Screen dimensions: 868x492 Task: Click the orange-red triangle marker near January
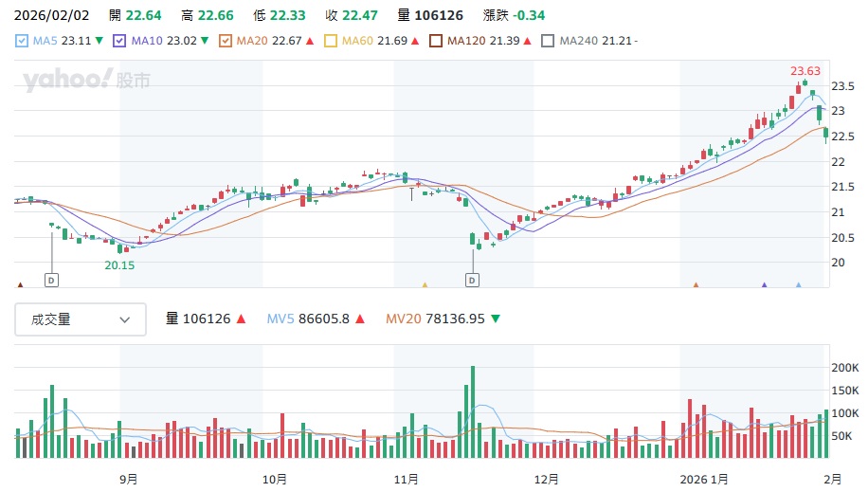(696, 284)
